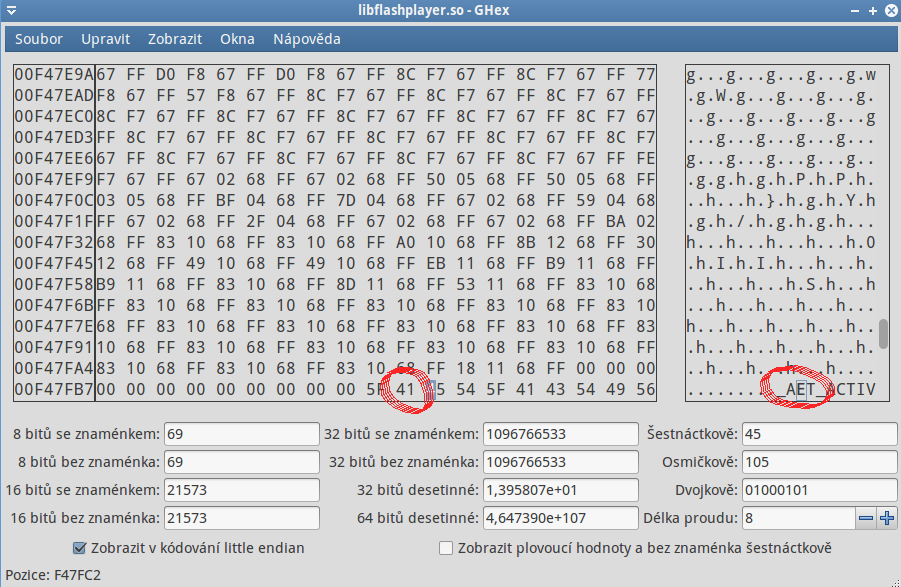
Task: Click hex byte 2F in row 00F47F1F
Action: [x=255, y=222]
